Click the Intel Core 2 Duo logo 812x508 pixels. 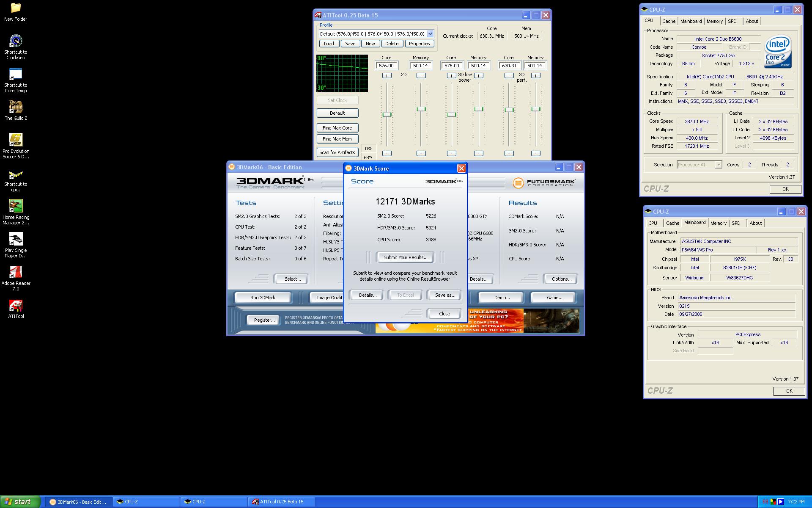(x=778, y=52)
